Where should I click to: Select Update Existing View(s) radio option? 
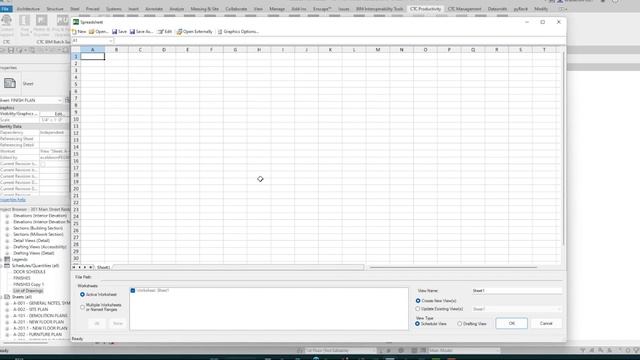pyautogui.click(x=418, y=309)
